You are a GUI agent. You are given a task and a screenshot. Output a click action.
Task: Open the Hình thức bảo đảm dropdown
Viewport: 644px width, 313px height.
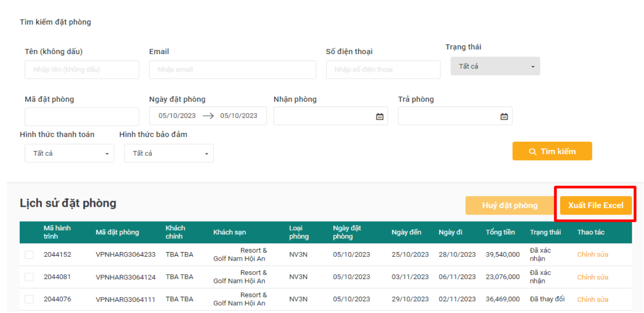point(169,153)
